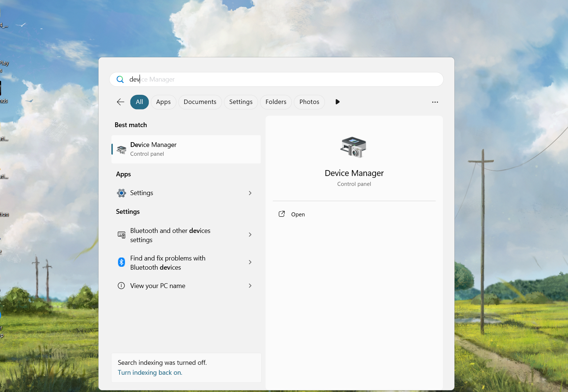
Task: Select the Photos search filter
Action: 309,102
